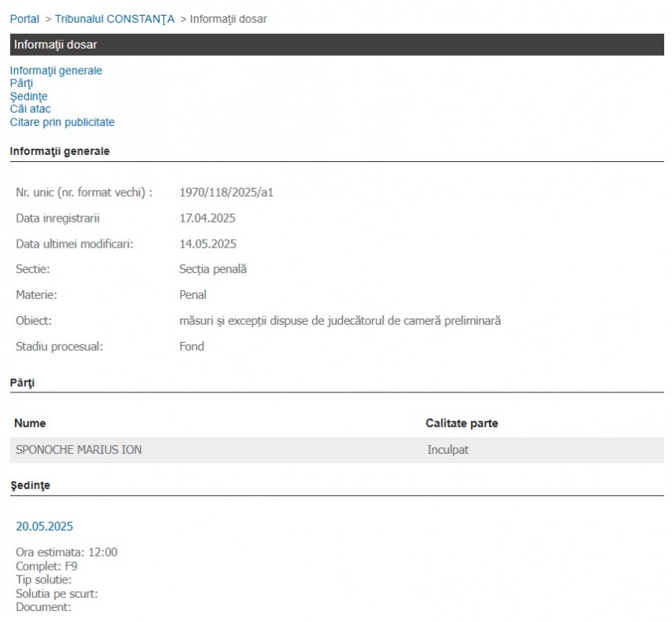672x622 pixels.
Task: Jump to Ședințe section link
Action: click(28, 97)
